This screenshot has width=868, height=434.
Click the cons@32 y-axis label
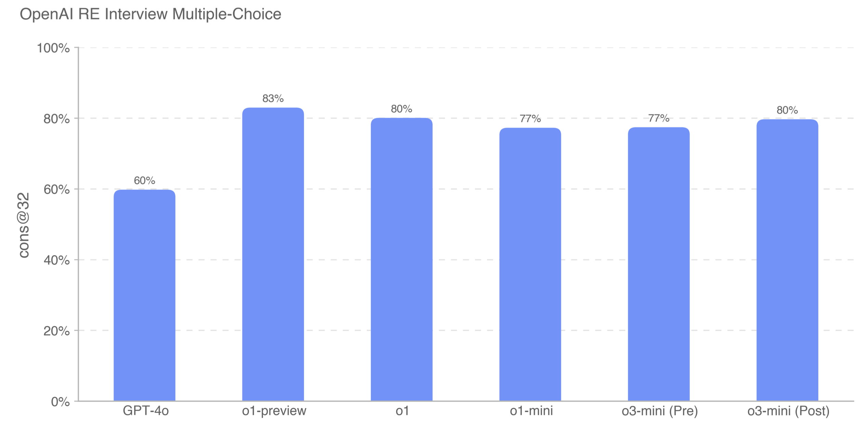[24, 225]
